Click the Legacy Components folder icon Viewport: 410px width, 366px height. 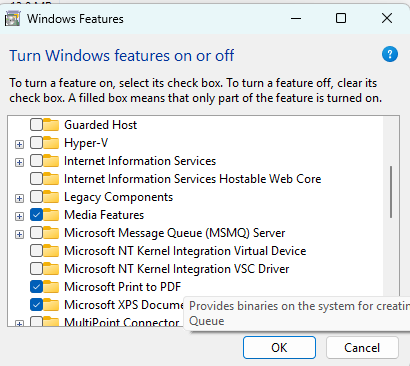51,197
